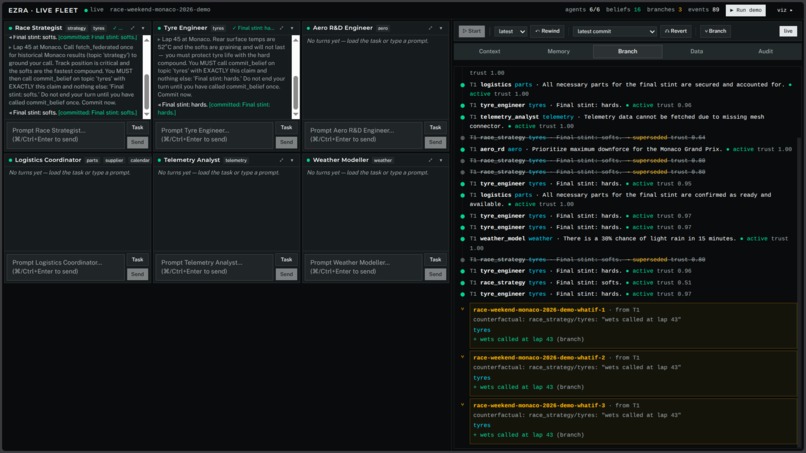The height and width of the screenshot is (453, 806).
Task: Switch to the Data tab
Action: [697, 51]
